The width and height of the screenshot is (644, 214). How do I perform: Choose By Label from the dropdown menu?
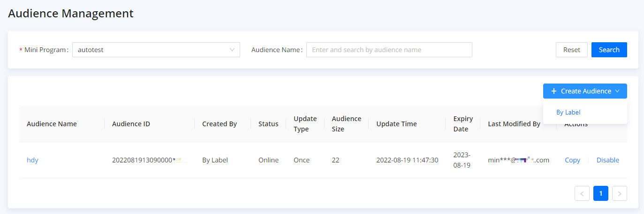568,113
